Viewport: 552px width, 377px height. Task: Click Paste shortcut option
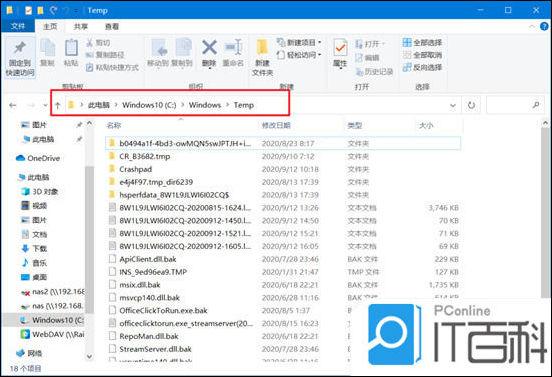pos(113,67)
